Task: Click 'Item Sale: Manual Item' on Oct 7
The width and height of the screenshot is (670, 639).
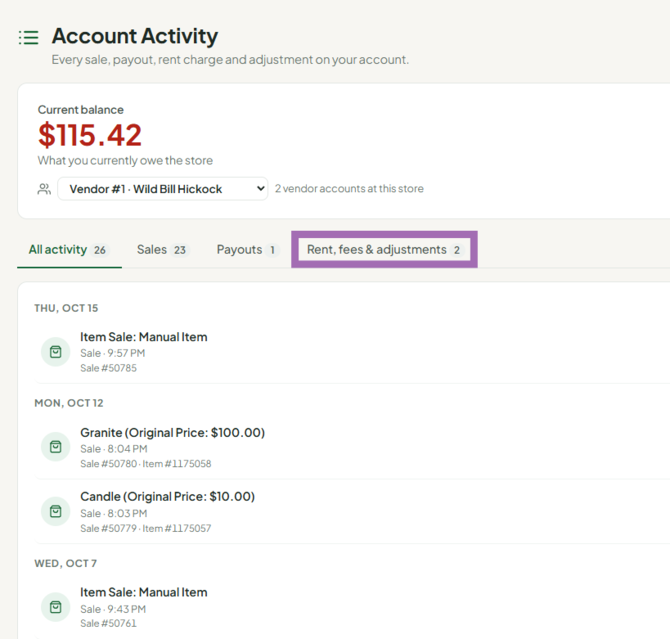Action: coord(144,592)
